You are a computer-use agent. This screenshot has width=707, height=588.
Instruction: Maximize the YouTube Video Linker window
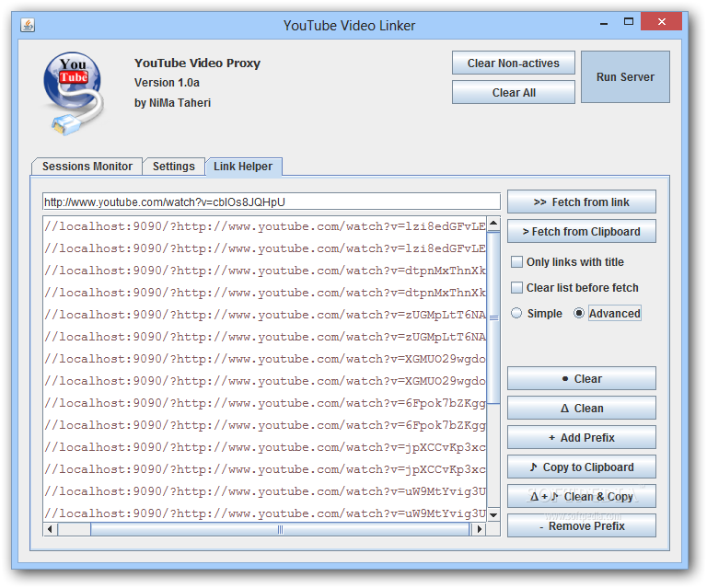tap(629, 22)
